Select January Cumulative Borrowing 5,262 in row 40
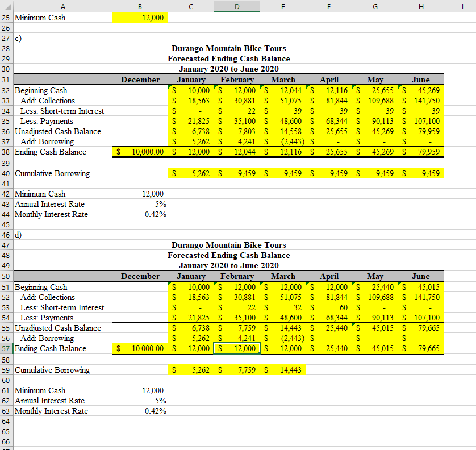476x450 pixels. (x=191, y=173)
